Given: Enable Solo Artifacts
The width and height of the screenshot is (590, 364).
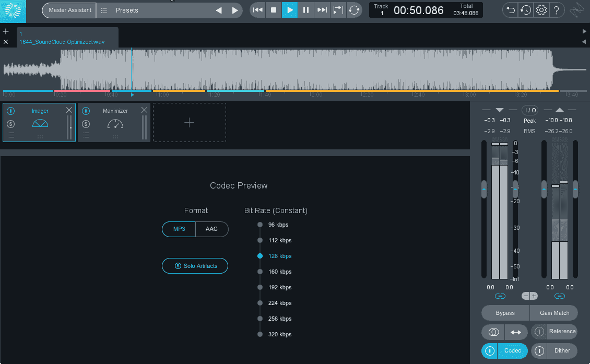Looking at the screenshot, I should 195,266.
